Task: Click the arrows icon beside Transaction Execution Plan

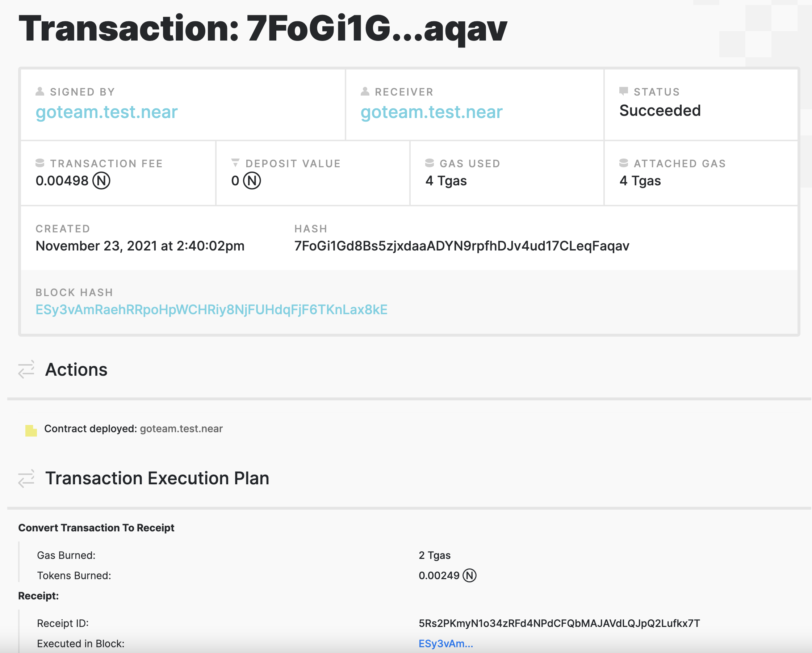Action: pyautogui.click(x=26, y=479)
